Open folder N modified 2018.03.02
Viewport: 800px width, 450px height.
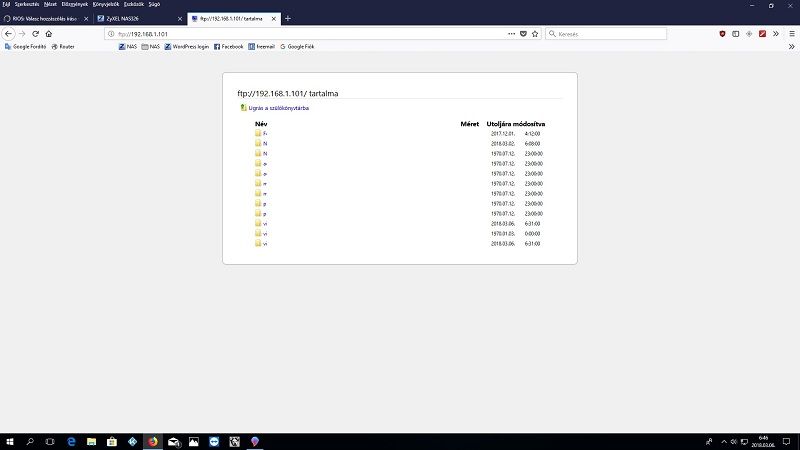pyautogui.click(x=262, y=143)
